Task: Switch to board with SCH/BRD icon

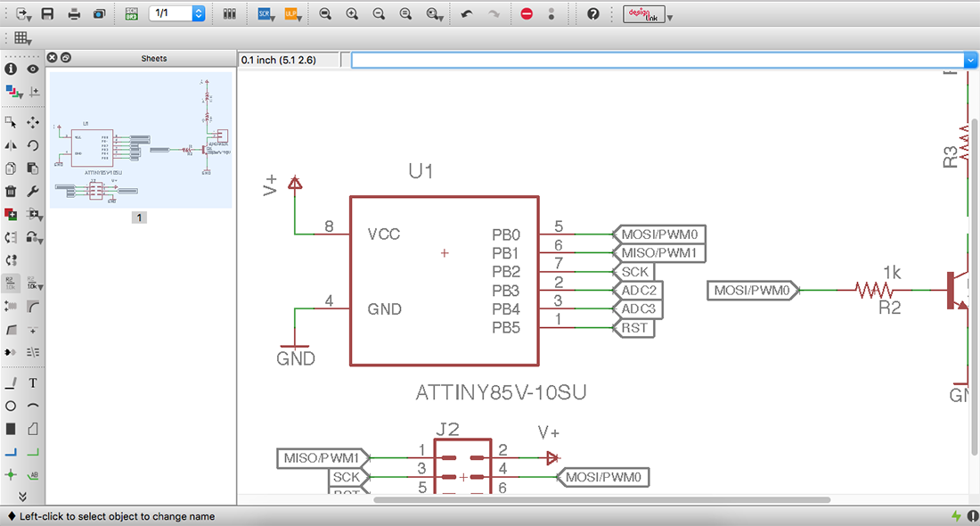Action: tap(131, 13)
